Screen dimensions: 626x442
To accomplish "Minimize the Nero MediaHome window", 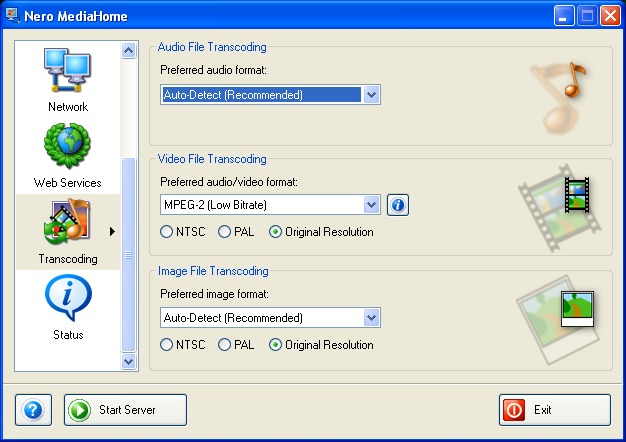I will 564,16.
